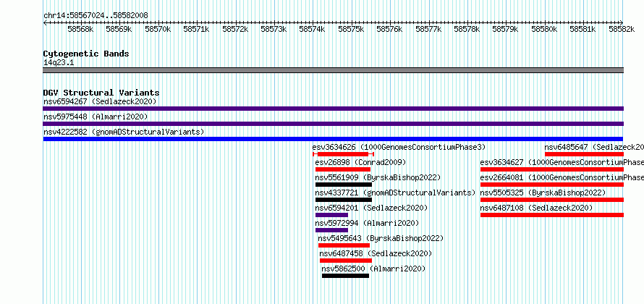Click the 58571k ruler position
Viewport: 644px width, 304px height.
point(196,29)
